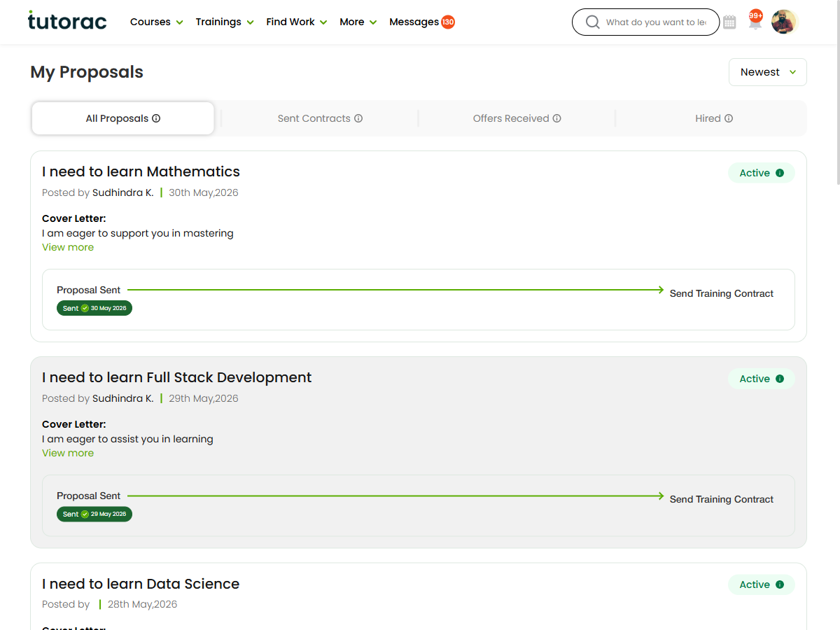Click the tutorac logo
840x630 pixels.
coord(67,21)
